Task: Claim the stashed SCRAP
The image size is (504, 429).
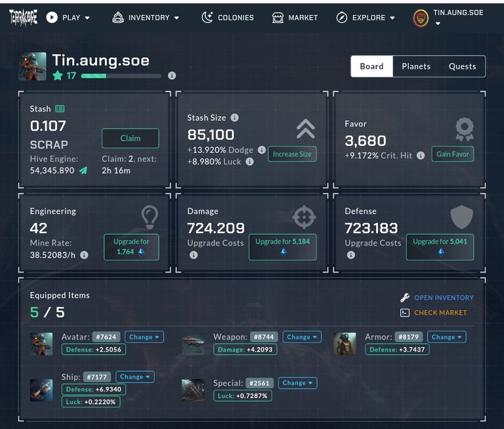Action: 131,139
